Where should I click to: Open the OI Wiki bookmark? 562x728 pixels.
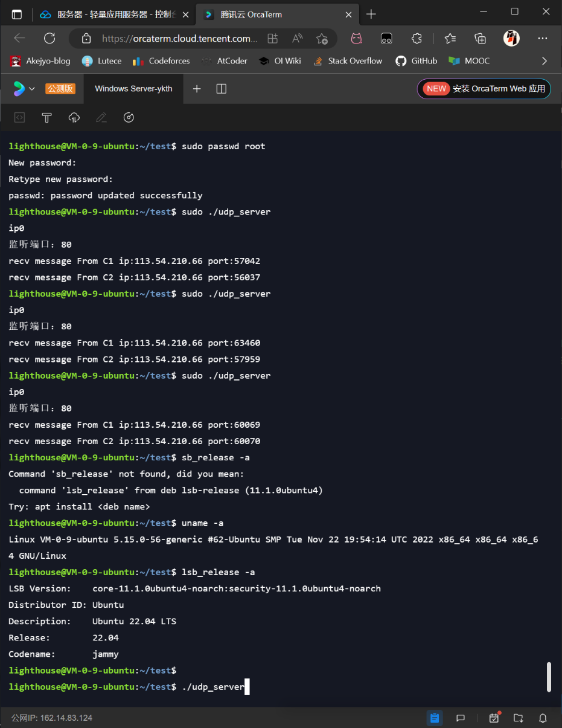[279, 61]
